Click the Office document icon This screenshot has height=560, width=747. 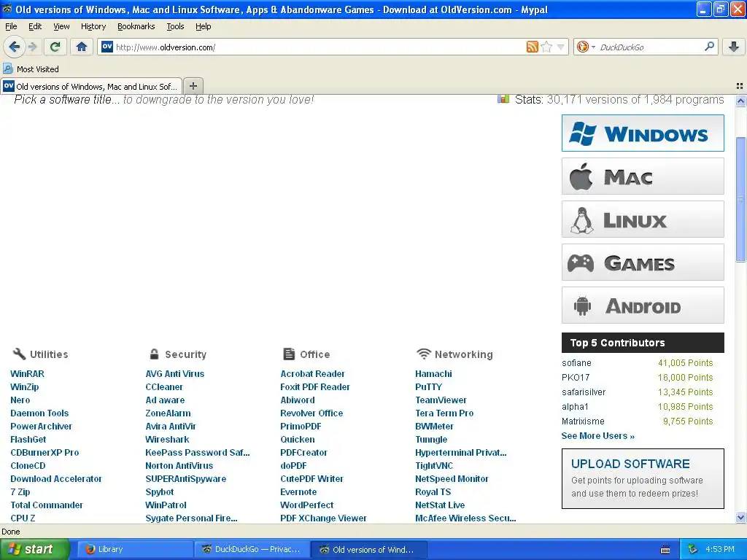[289, 354]
